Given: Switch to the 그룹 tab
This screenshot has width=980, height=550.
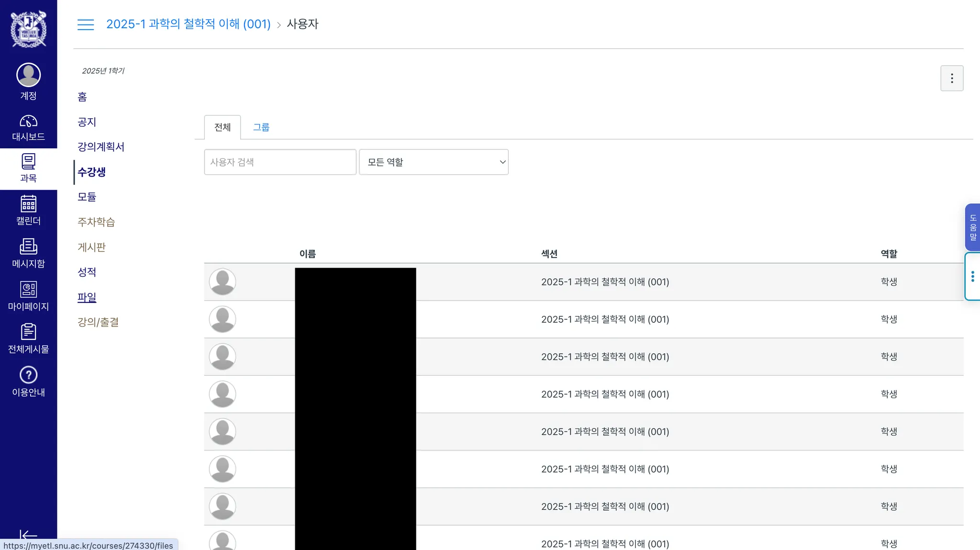Looking at the screenshot, I should click(261, 127).
